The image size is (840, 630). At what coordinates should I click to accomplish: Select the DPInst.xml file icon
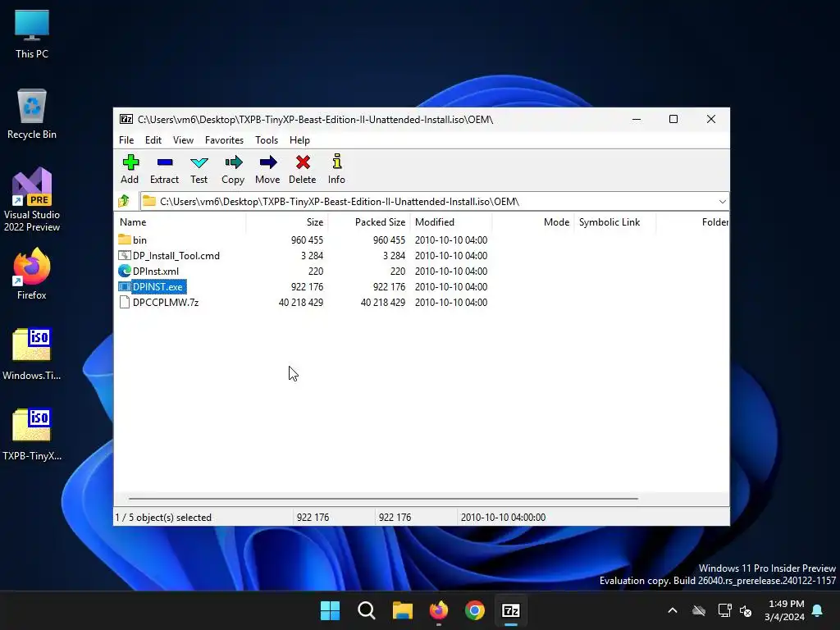tap(125, 271)
